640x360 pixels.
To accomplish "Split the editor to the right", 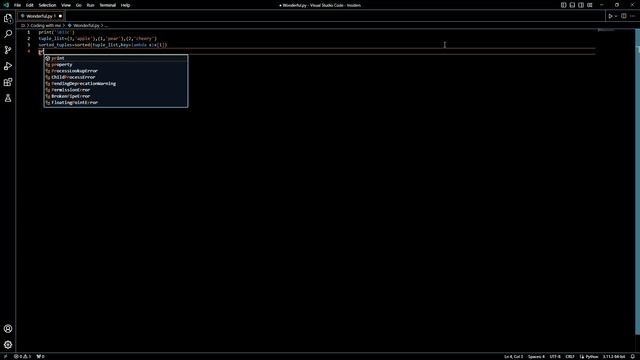I will click(x=624, y=16).
